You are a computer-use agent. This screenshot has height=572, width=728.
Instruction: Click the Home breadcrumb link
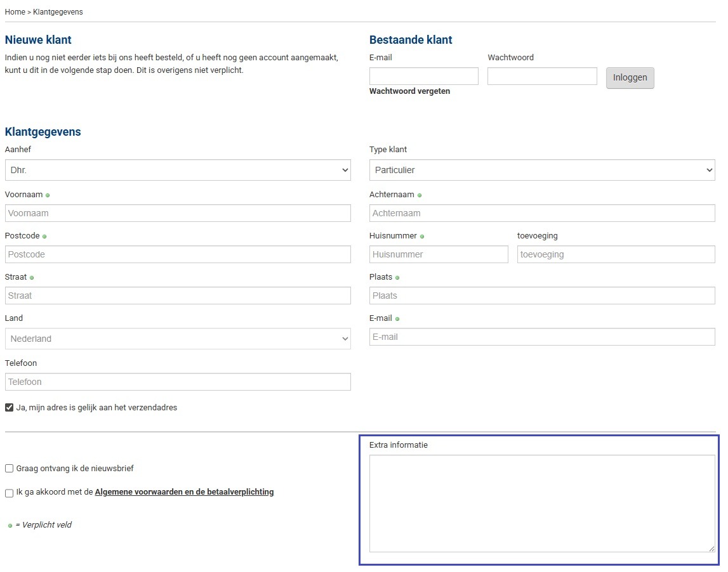(15, 12)
